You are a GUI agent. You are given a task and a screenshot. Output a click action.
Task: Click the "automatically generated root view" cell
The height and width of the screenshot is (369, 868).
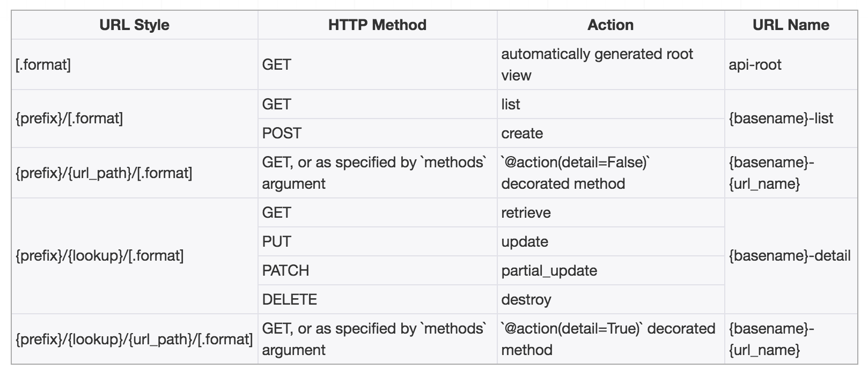click(597, 64)
